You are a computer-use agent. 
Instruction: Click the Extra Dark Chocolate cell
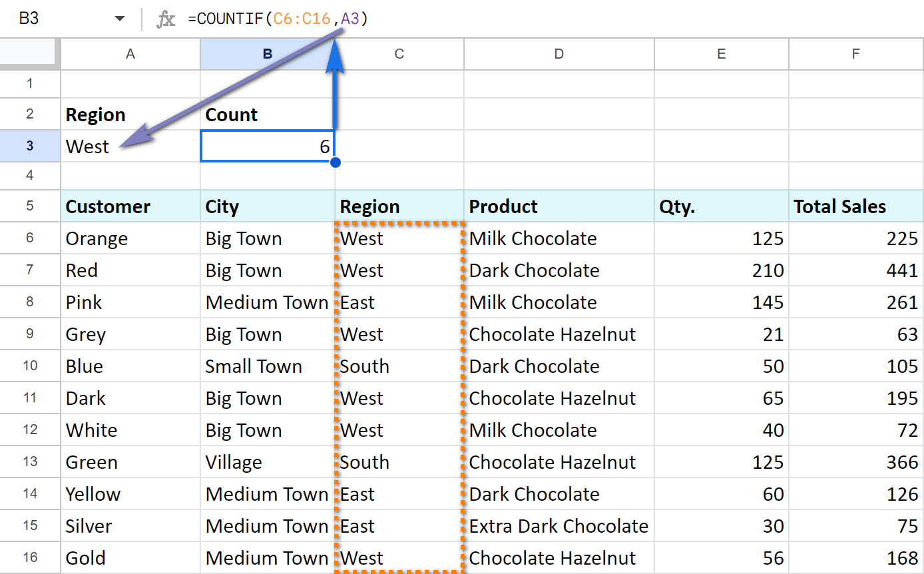point(559,526)
